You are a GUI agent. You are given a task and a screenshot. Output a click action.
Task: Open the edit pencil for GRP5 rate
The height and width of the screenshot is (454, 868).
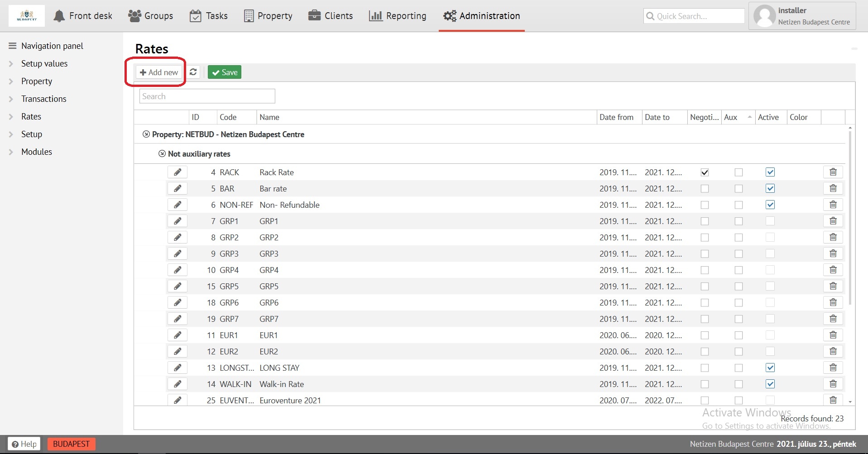[177, 286]
